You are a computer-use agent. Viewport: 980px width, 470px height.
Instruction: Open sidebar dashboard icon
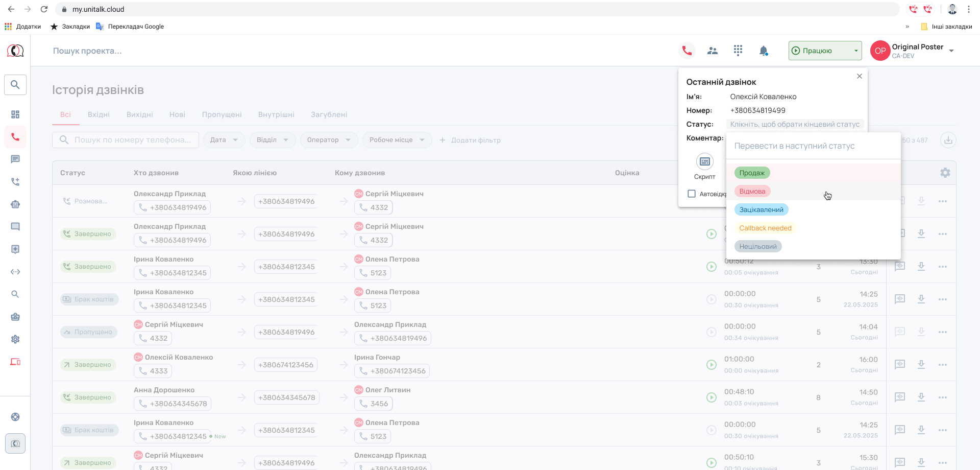(x=15, y=114)
